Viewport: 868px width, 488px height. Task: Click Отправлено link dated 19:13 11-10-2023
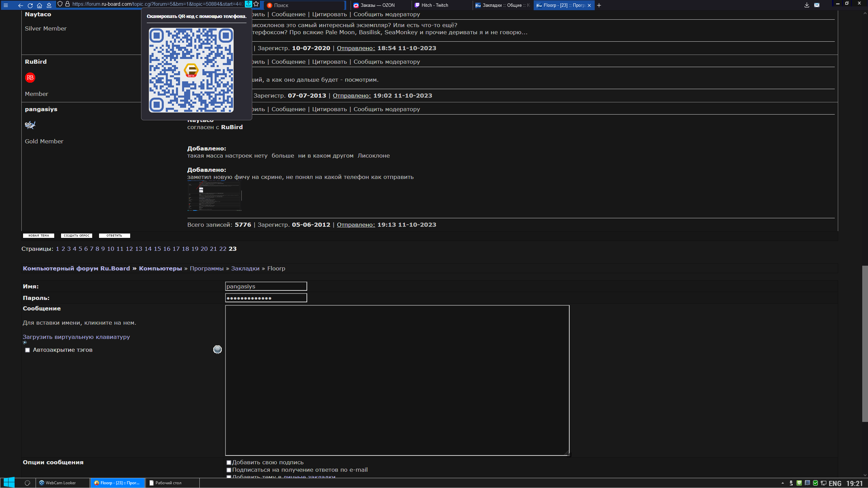356,225
